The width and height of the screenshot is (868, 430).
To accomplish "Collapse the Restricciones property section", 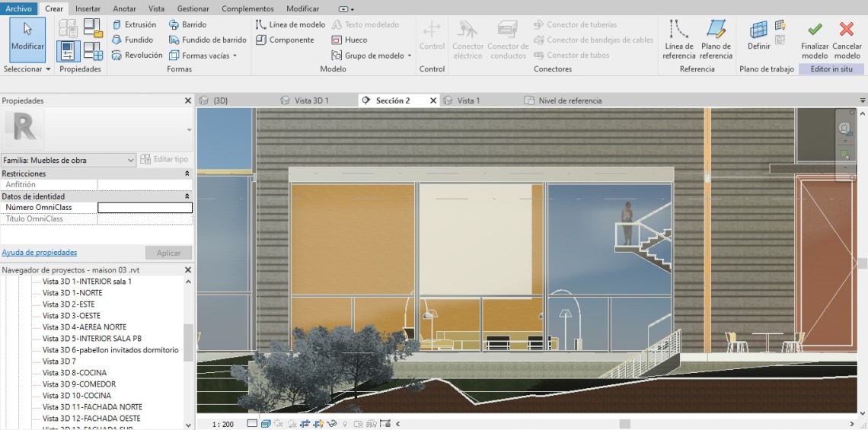I will [x=187, y=174].
